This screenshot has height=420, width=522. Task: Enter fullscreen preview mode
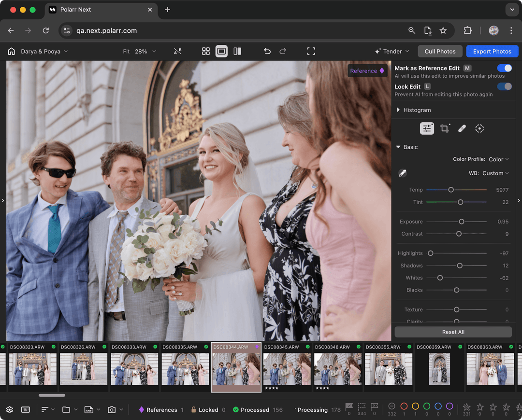pyautogui.click(x=311, y=51)
